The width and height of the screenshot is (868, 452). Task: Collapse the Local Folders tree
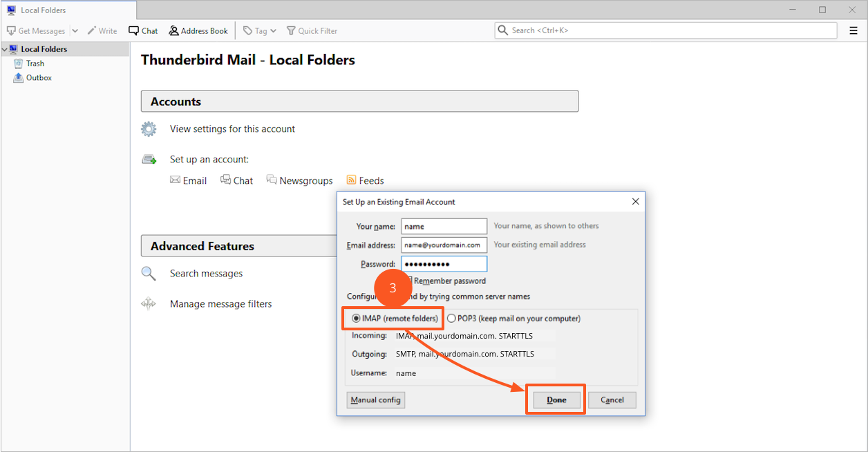pos(4,50)
